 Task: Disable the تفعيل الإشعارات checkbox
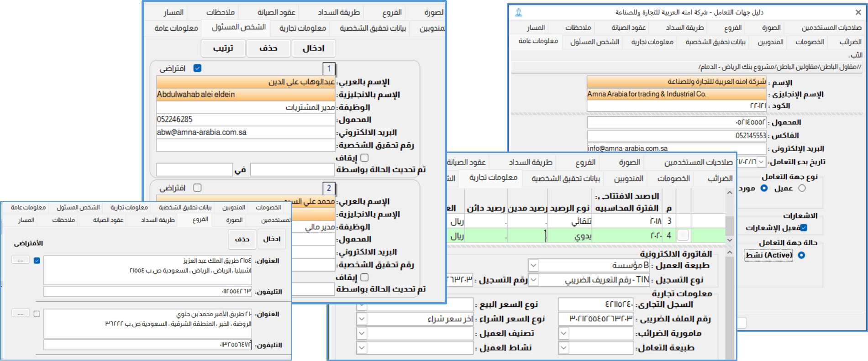(x=804, y=228)
